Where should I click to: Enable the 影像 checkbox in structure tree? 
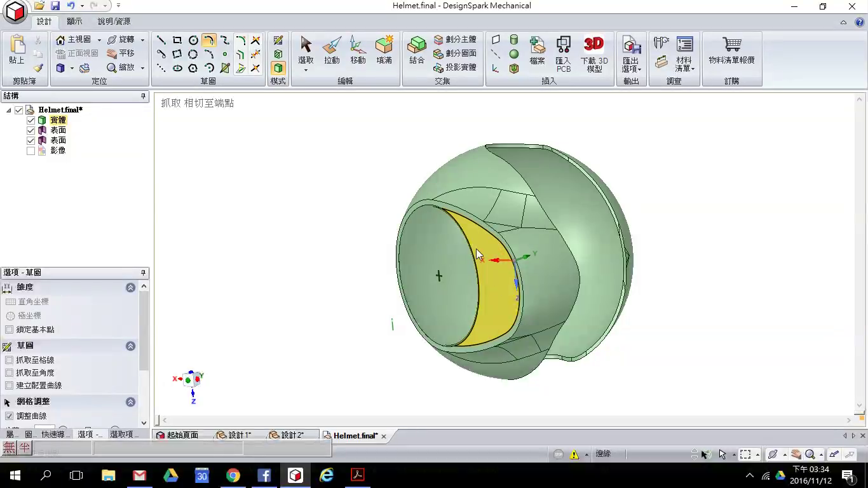(31, 151)
